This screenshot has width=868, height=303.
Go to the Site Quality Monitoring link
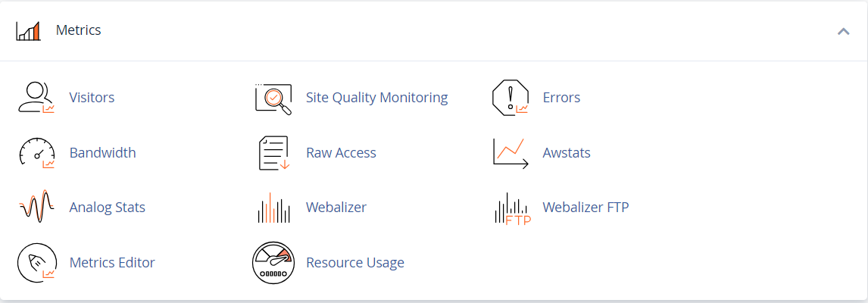click(377, 98)
